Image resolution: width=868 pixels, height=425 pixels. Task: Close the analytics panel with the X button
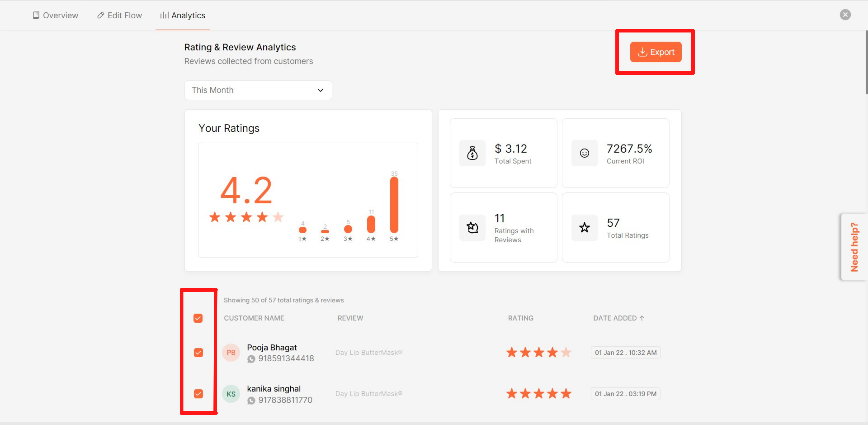point(845,14)
